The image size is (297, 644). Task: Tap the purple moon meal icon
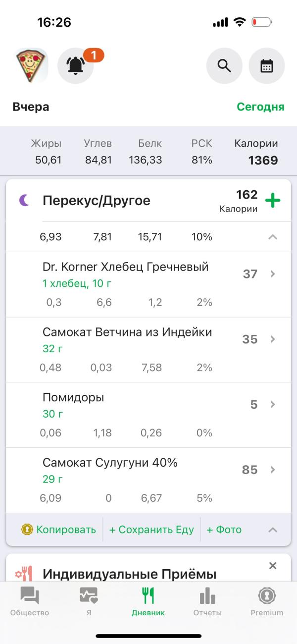coord(24,201)
